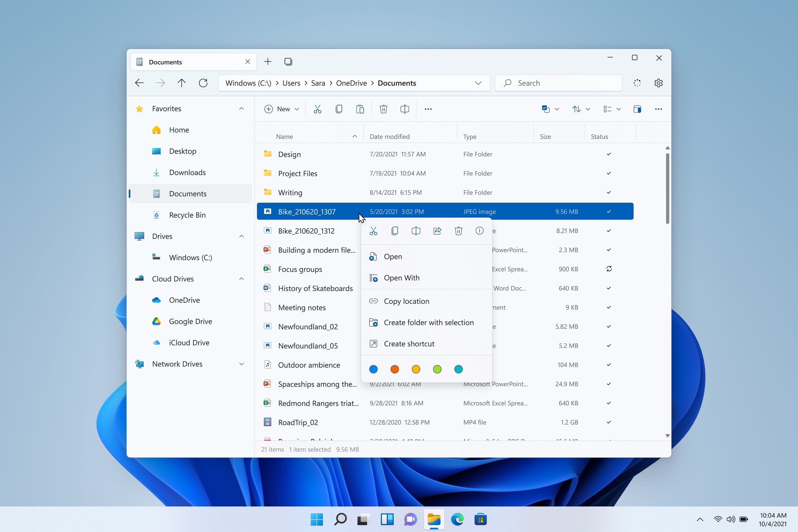Open the address bar dropdown
Image resolution: width=798 pixels, height=532 pixels.
478,83
